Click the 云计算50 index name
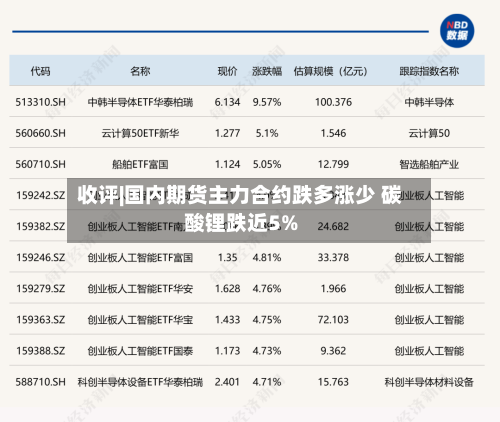The width and height of the screenshot is (500, 422). [x=429, y=133]
